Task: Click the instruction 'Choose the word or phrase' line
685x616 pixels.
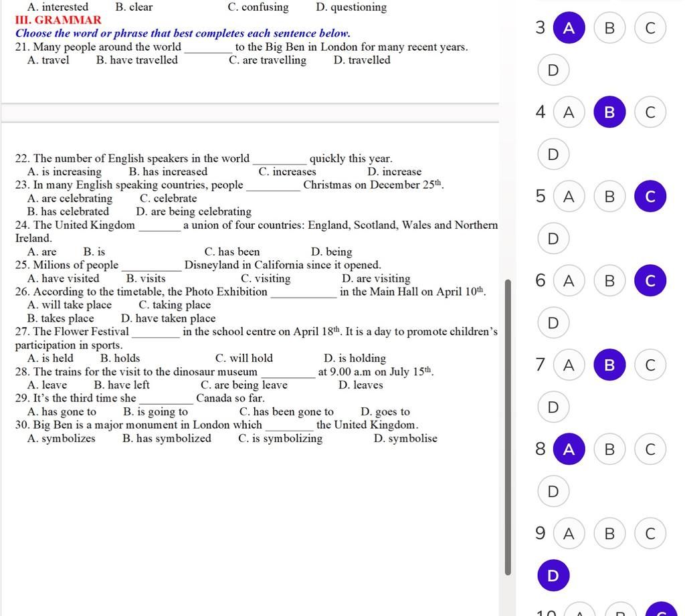Action: [x=183, y=33]
